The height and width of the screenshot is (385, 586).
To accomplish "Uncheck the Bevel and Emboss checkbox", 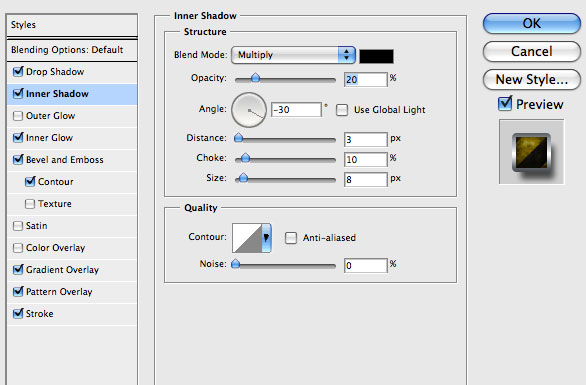I will pos(18,160).
